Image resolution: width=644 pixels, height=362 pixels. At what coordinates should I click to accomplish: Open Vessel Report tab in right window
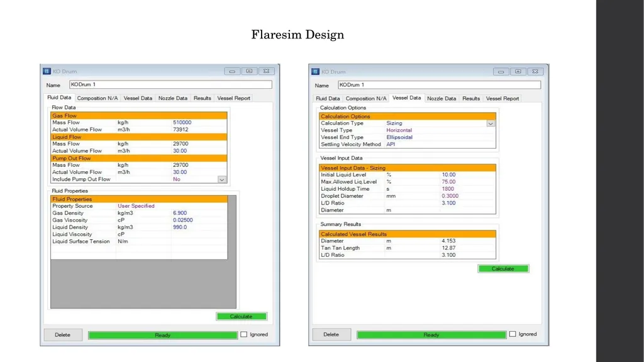point(502,99)
